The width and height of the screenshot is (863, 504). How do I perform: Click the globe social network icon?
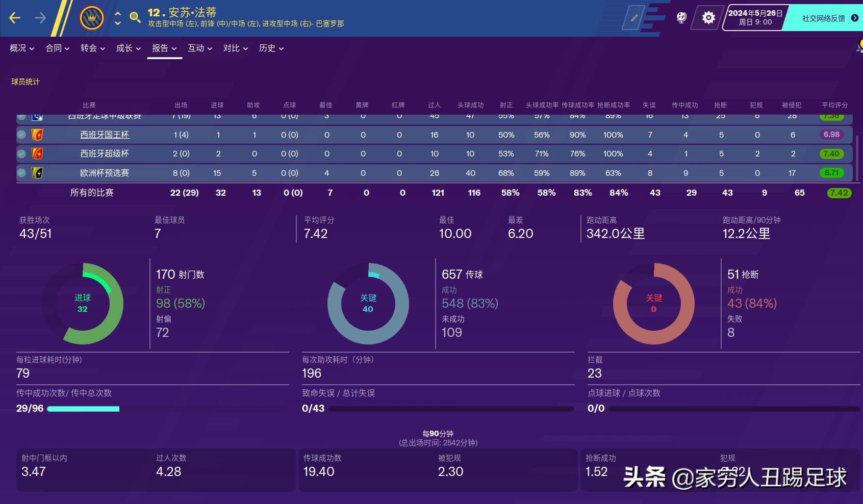tap(682, 17)
